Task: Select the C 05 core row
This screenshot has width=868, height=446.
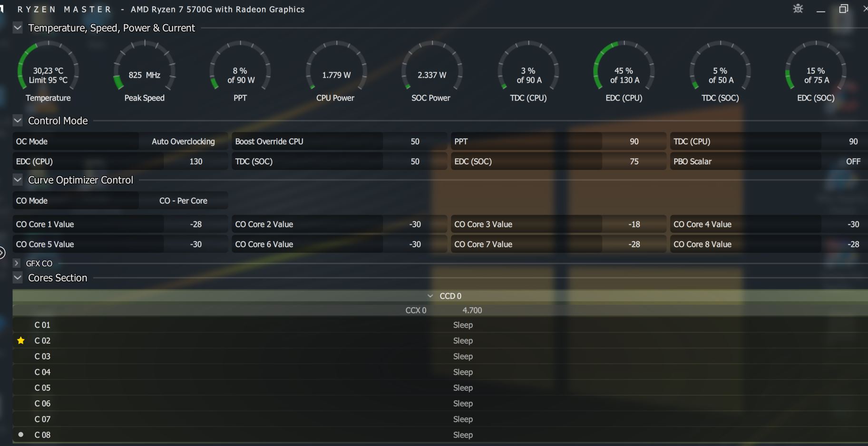Action: pos(440,387)
